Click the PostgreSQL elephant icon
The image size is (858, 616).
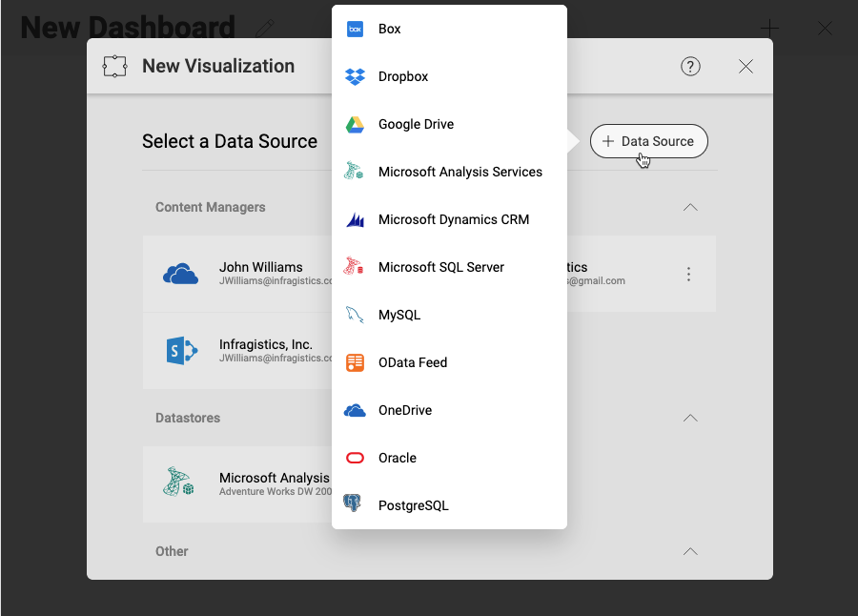point(353,505)
